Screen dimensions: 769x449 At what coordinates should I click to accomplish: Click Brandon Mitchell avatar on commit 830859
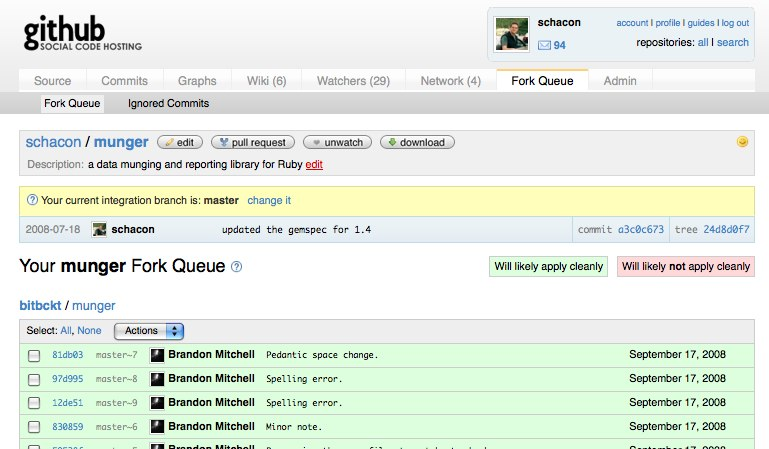point(157,427)
